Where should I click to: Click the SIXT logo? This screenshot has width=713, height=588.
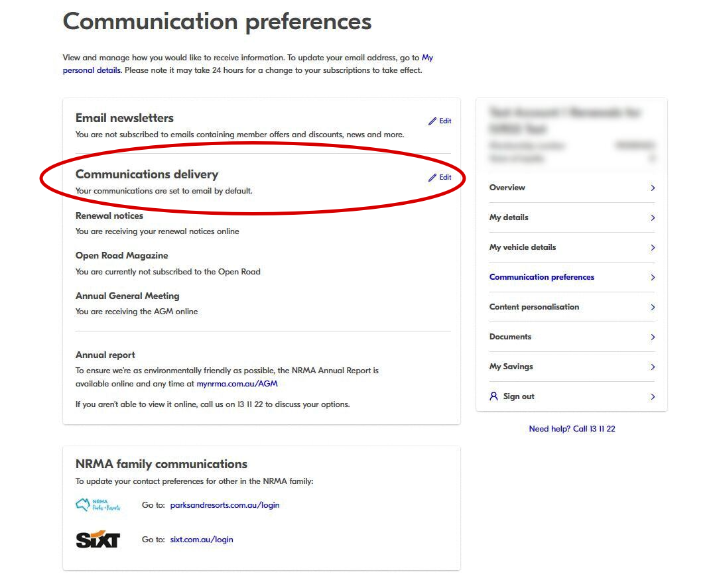point(97,540)
